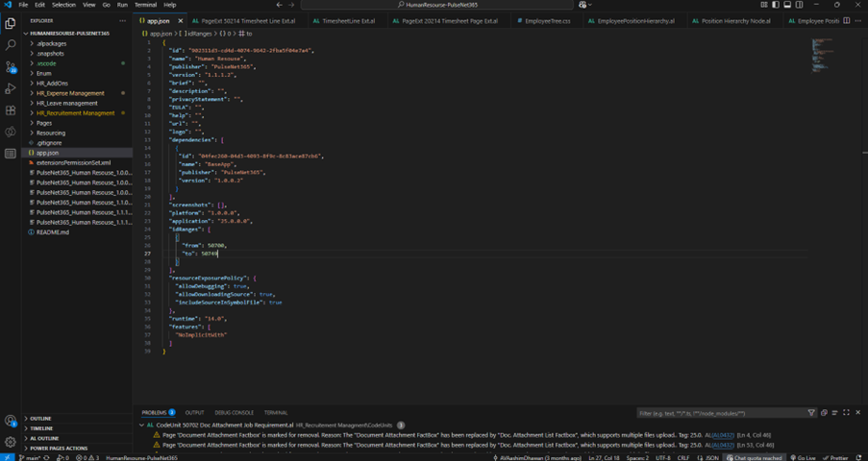Open the Extensions view

coord(10,110)
